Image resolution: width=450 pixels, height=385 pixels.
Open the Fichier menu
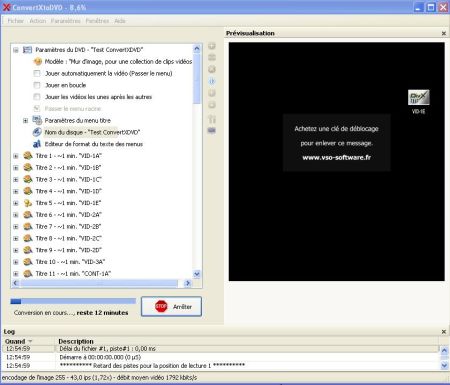point(16,21)
